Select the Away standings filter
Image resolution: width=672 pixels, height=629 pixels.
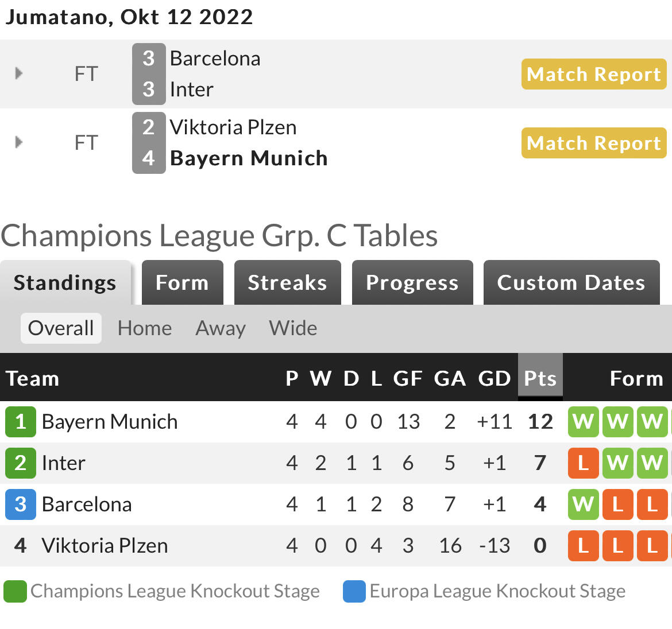tap(221, 328)
